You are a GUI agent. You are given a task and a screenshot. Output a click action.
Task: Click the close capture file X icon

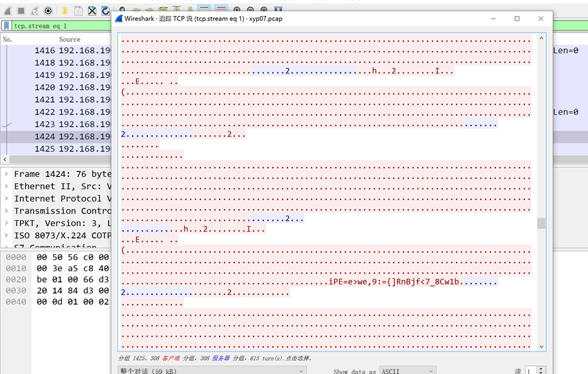pyautogui.click(x=92, y=11)
